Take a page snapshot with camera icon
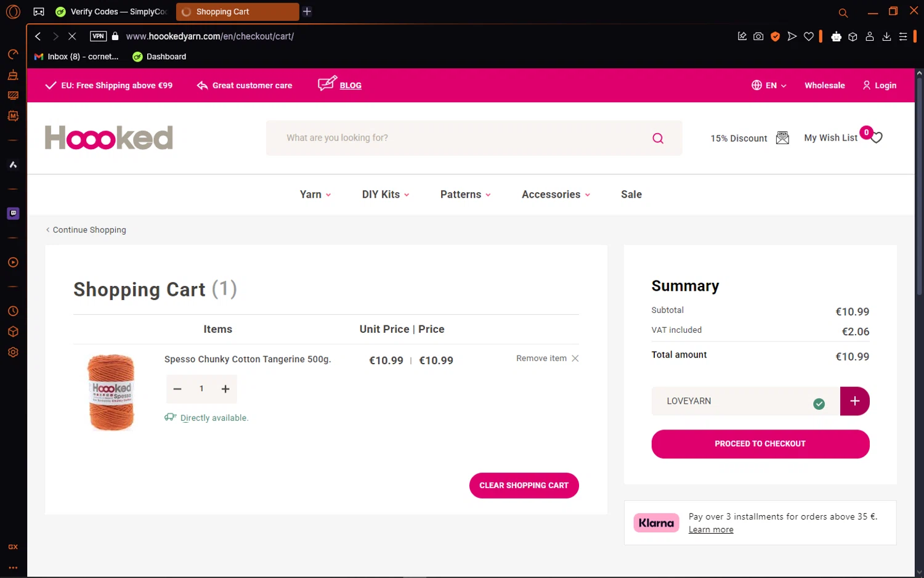This screenshot has height=578, width=924. (x=758, y=36)
